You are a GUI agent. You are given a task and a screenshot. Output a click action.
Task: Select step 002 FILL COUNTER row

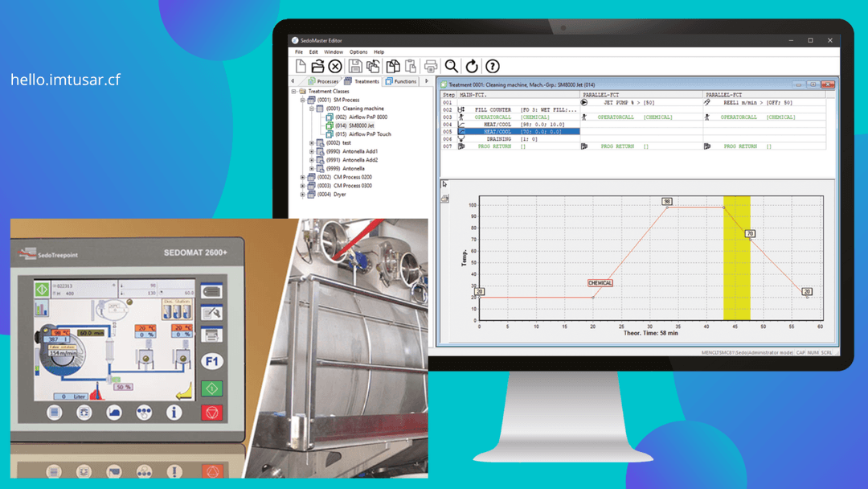point(510,109)
